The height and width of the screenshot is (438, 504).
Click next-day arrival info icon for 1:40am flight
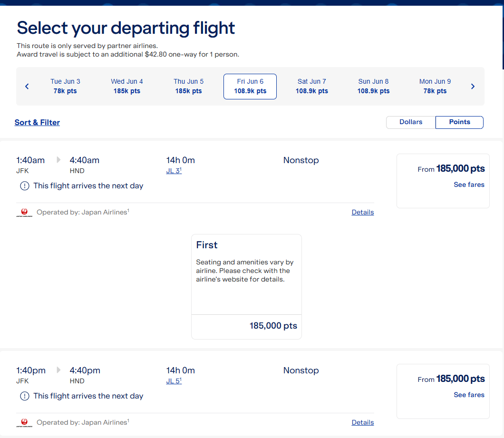(24, 186)
